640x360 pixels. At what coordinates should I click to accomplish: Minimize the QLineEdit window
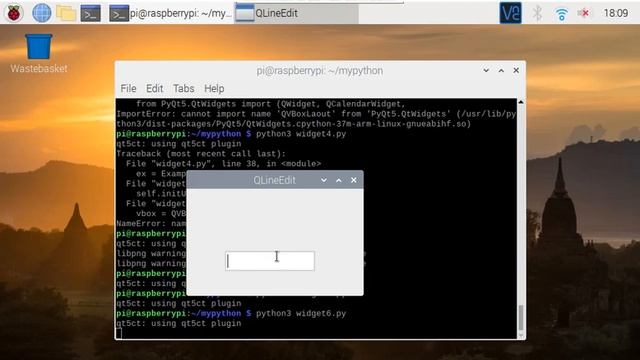(x=324, y=180)
